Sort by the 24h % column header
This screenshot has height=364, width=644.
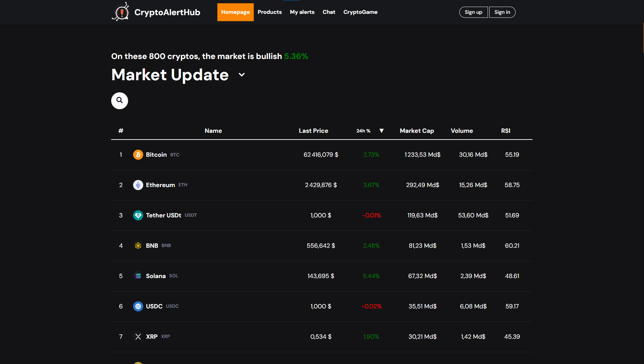[x=363, y=131]
